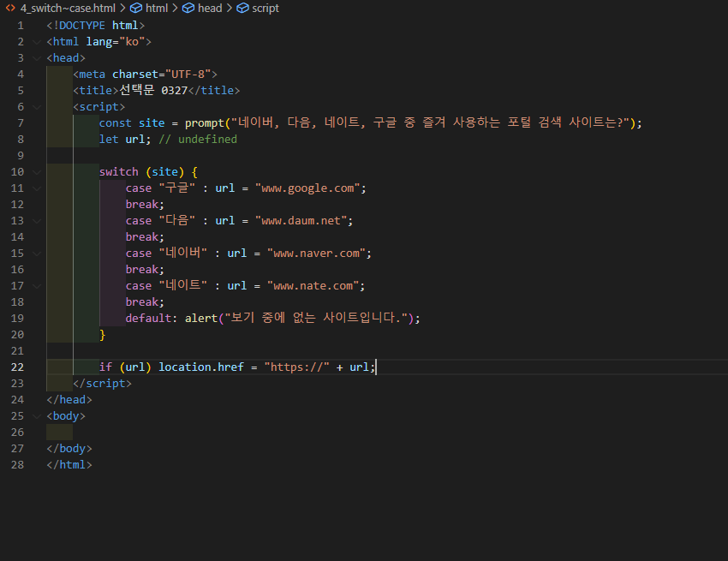
Task: Click the 'default' keyword on line 19
Action: [x=148, y=318]
